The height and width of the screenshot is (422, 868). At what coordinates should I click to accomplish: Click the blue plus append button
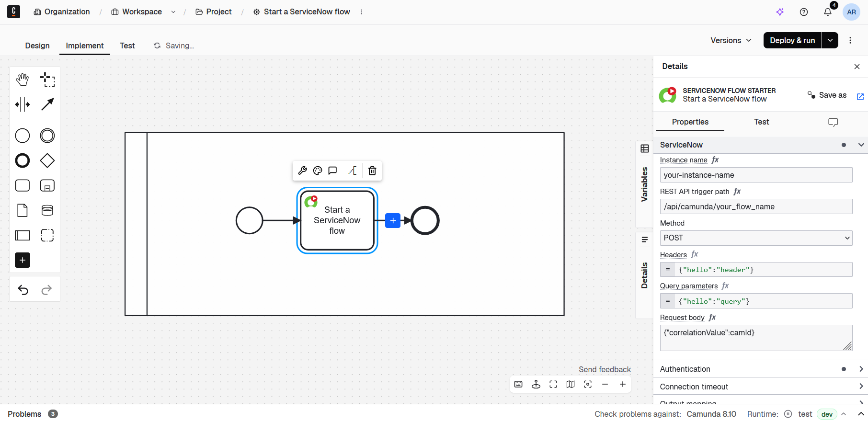[393, 220]
